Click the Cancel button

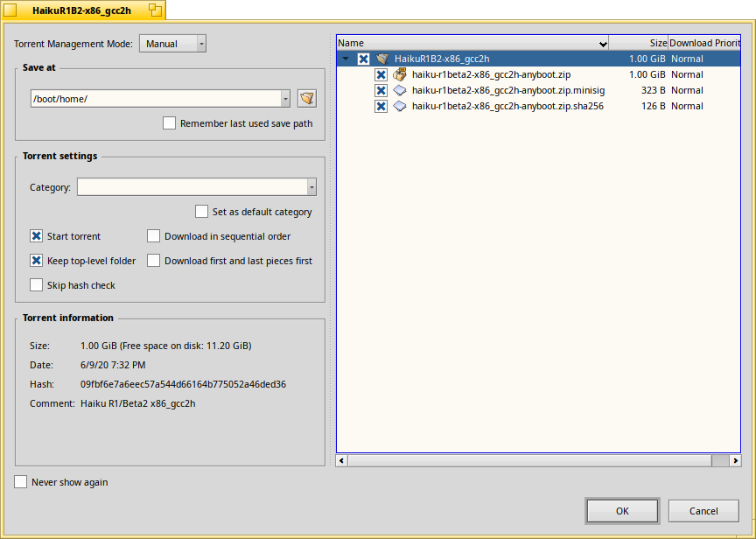pos(703,510)
